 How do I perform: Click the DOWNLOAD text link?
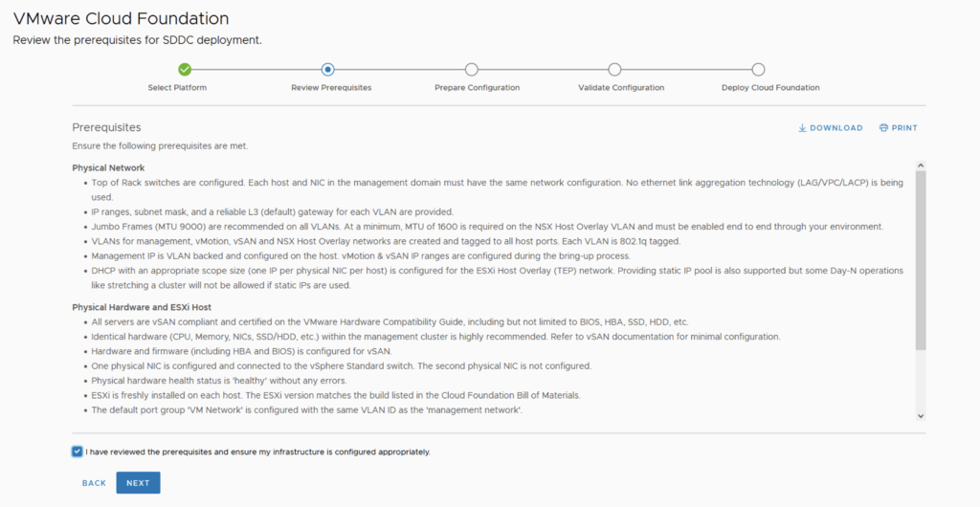click(835, 128)
